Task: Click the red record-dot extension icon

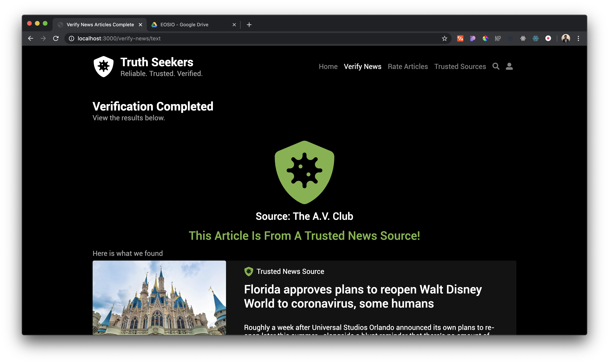Action: tap(548, 39)
